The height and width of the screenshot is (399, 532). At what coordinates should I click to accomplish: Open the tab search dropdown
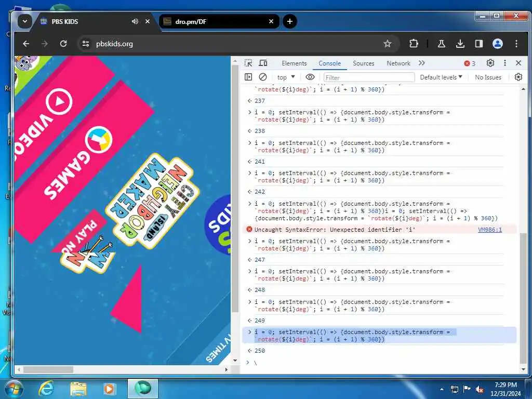click(25, 21)
